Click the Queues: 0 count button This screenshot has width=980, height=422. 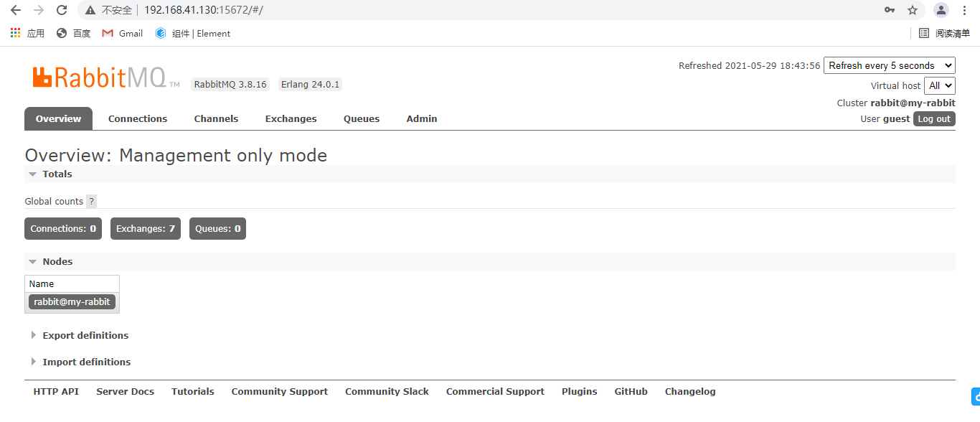pos(218,229)
